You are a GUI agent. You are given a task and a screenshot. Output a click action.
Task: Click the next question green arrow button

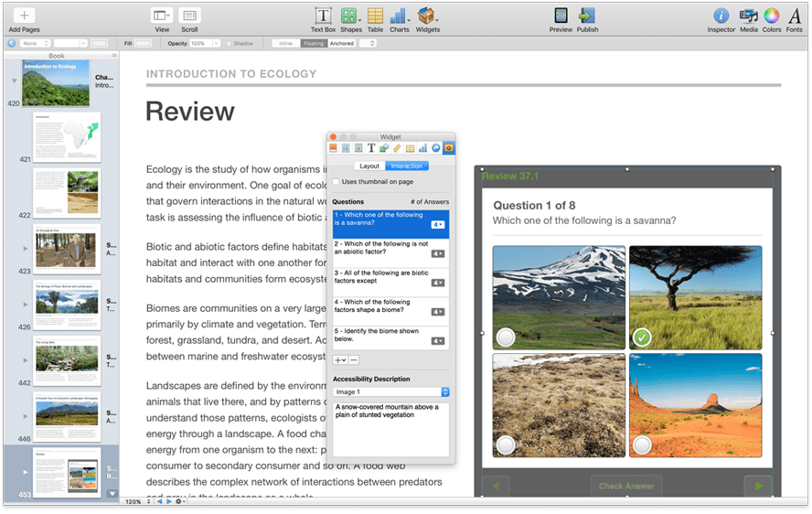point(758,486)
